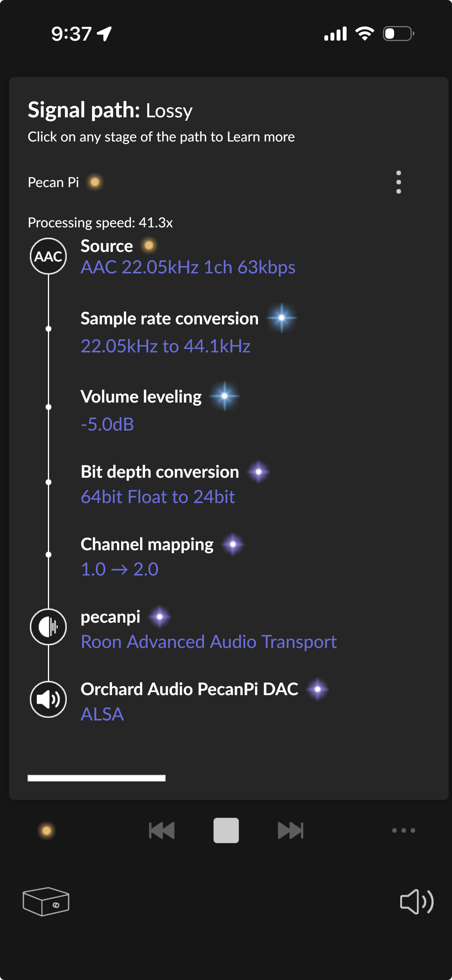Tap the channel mapping 1.0 → 2.0 entry
The image size is (452, 980).
click(x=120, y=569)
